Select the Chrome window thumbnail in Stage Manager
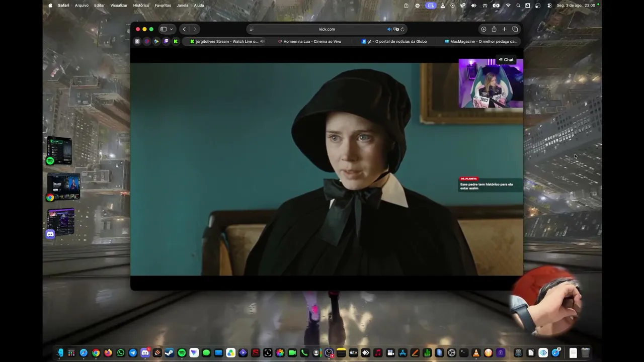 63,187
